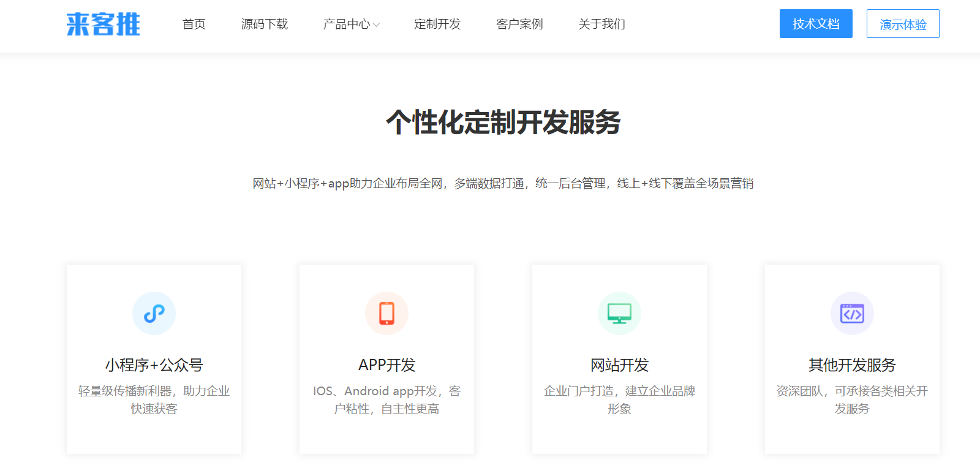Click the description 资深团队，可承接各类
Image resolution: width=980 pixels, height=476 pixels.
pyautogui.click(x=852, y=399)
